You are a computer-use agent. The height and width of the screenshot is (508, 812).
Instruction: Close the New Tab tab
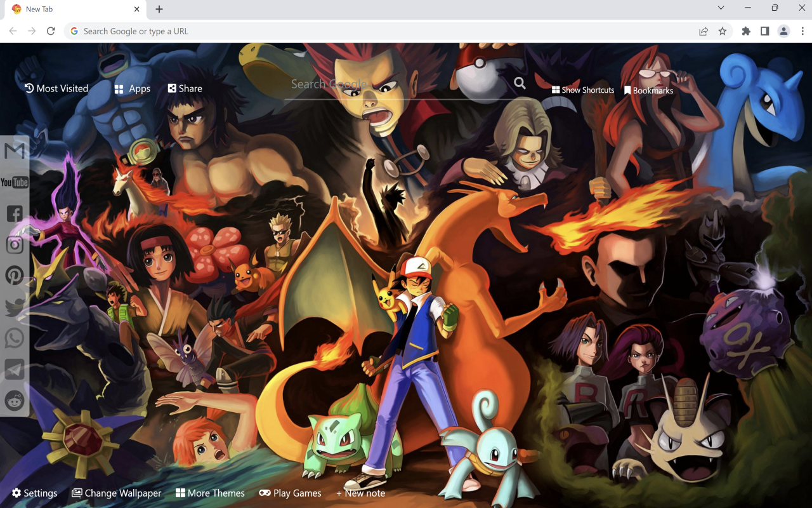[137, 9]
